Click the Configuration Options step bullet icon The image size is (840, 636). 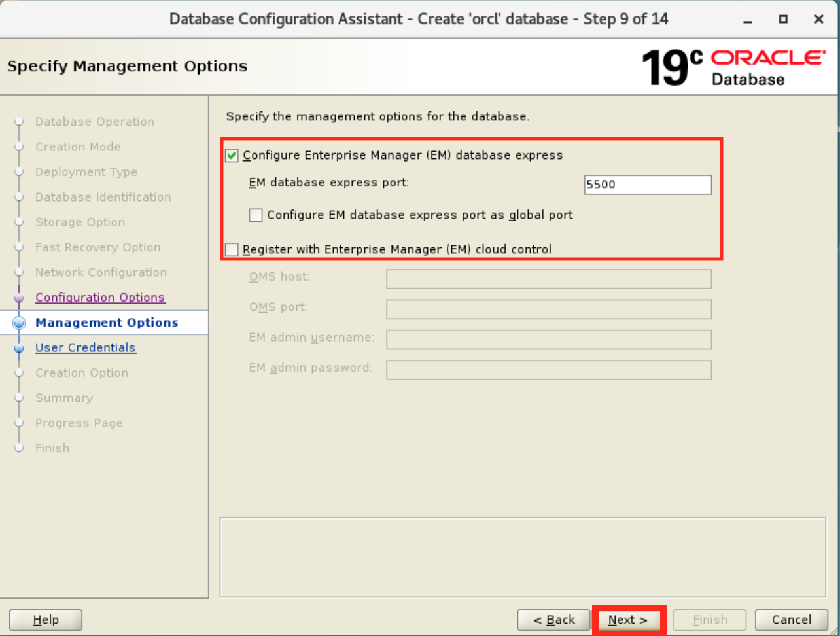(x=20, y=298)
